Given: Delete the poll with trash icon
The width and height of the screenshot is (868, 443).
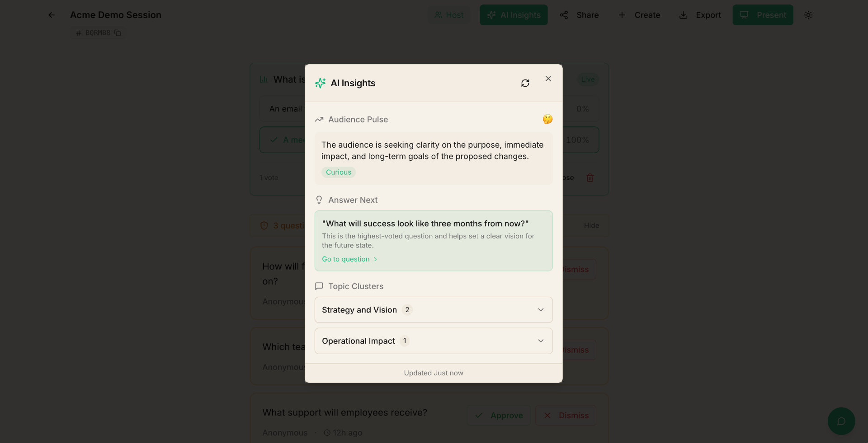Looking at the screenshot, I should click(590, 178).
